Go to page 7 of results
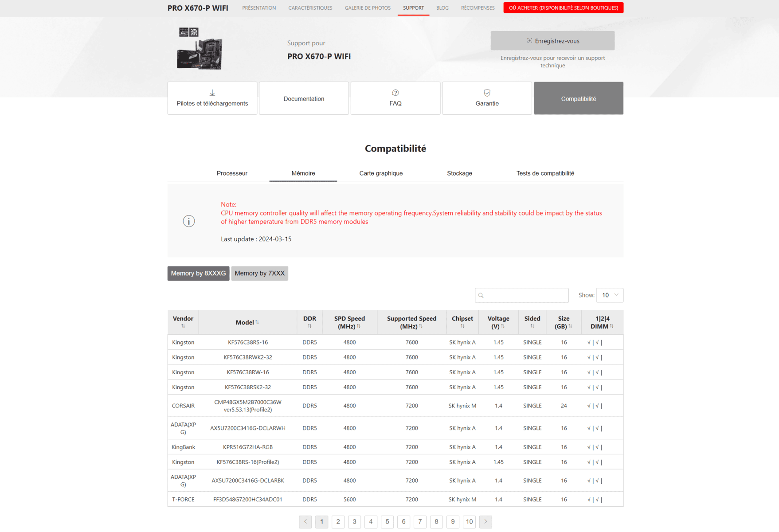The image size is (779, 532). (x=420, y=522)
